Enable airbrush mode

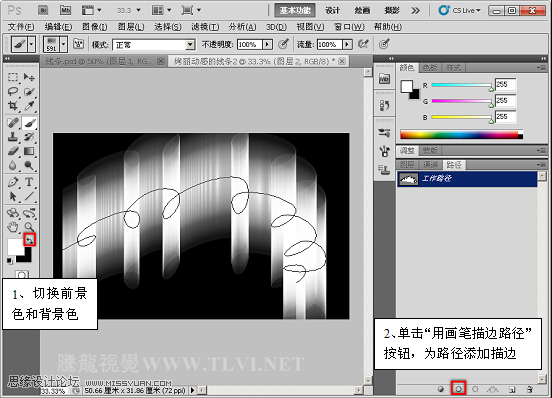pyautogui.click(x=363, y=44)
